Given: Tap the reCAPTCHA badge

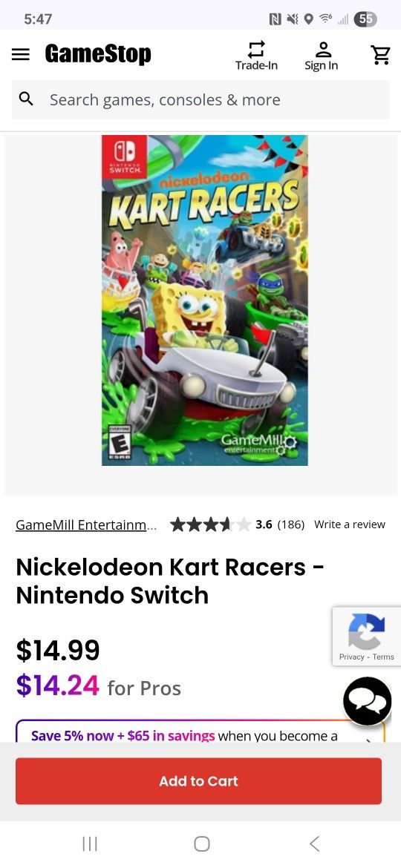Looking at the screenshot, I should 366,636.
